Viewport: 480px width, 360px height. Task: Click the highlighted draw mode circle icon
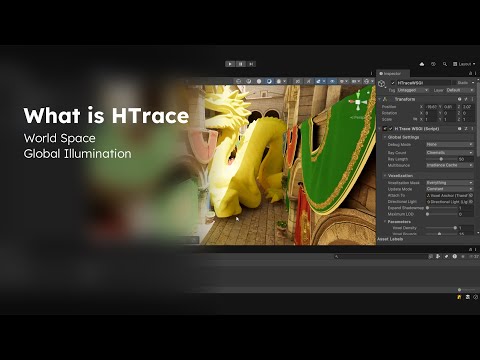click(269, 81)
